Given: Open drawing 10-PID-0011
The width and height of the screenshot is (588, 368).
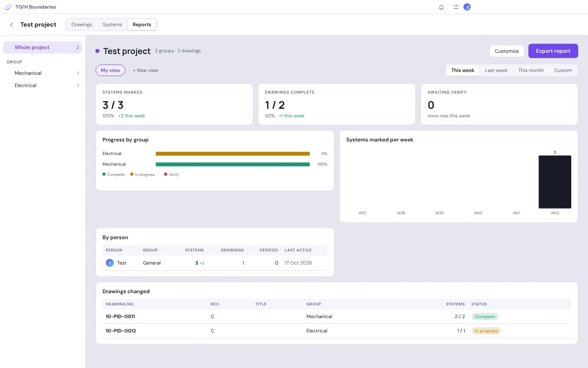Looking at the screenshot, I should 120,316.
